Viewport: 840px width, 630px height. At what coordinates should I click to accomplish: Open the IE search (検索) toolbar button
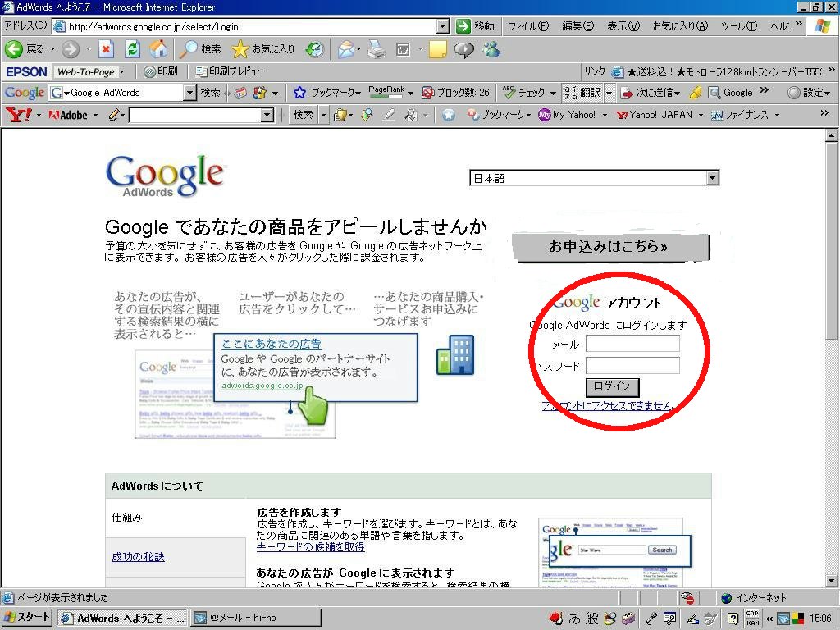[x=200, y=49]
